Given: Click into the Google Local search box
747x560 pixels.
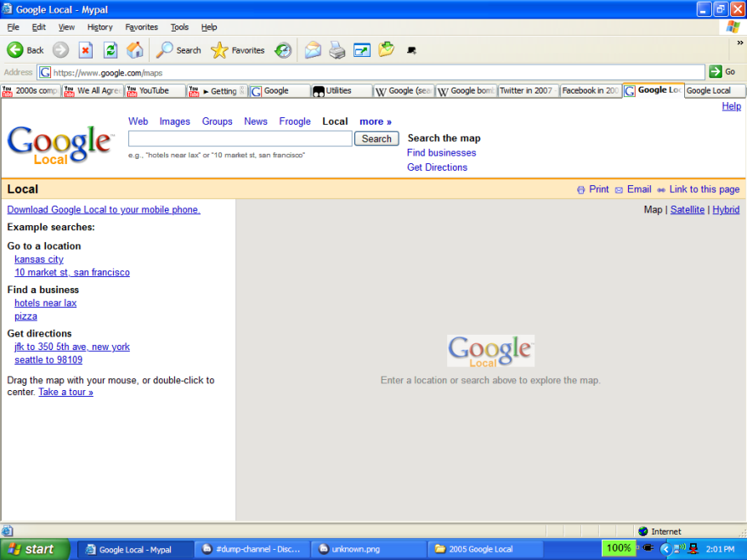Looking at the screenshot, I should (241, 139).
